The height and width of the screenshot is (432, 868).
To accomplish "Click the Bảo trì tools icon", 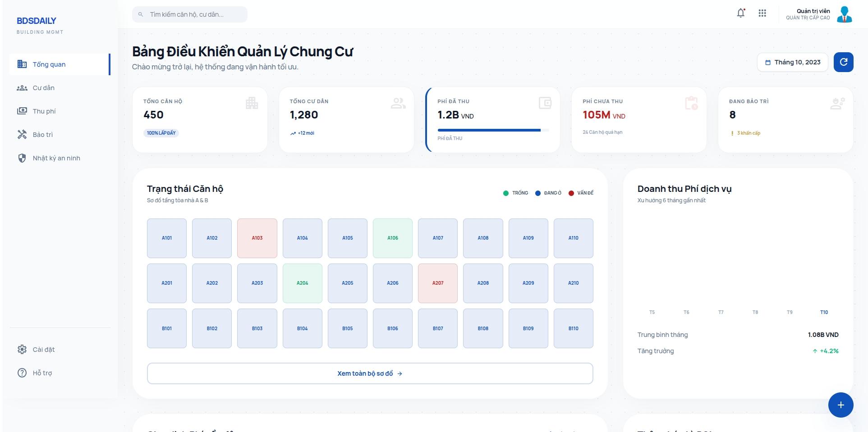I will pyautogui.click(x=22, y=135).
